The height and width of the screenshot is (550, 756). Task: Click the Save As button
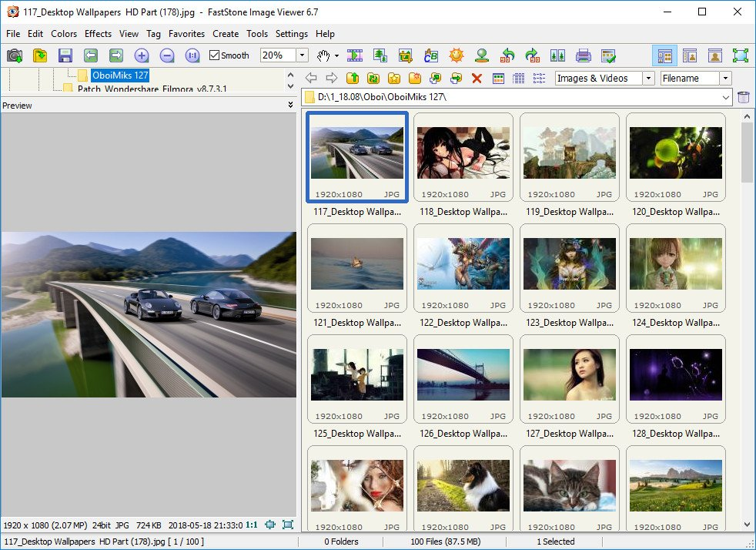65,55
